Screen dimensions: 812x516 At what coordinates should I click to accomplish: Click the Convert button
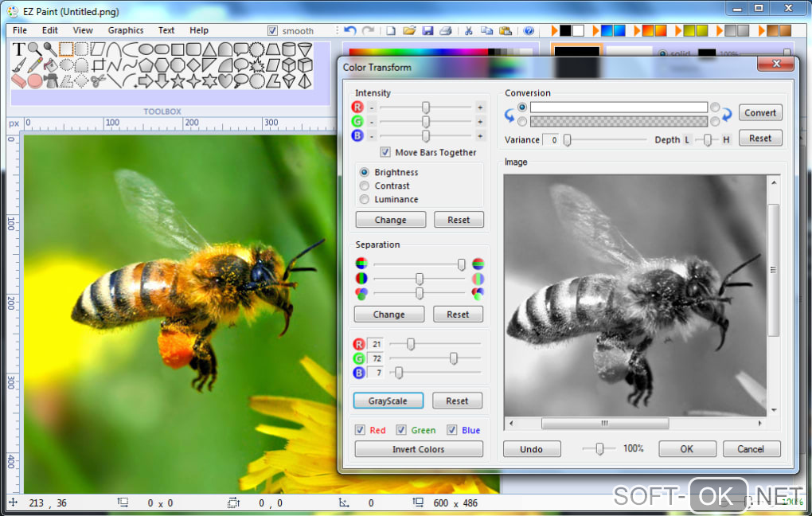pos(760,112)
